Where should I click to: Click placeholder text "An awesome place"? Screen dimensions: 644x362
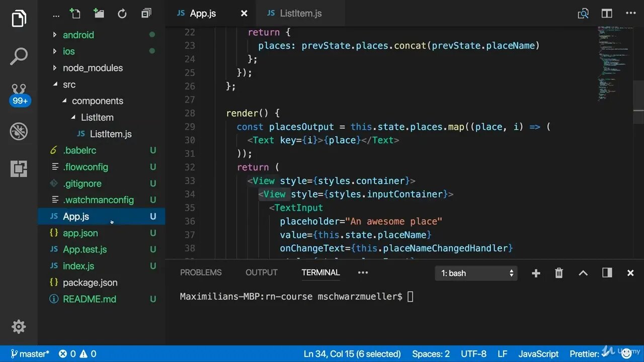[x=394, y=221]
